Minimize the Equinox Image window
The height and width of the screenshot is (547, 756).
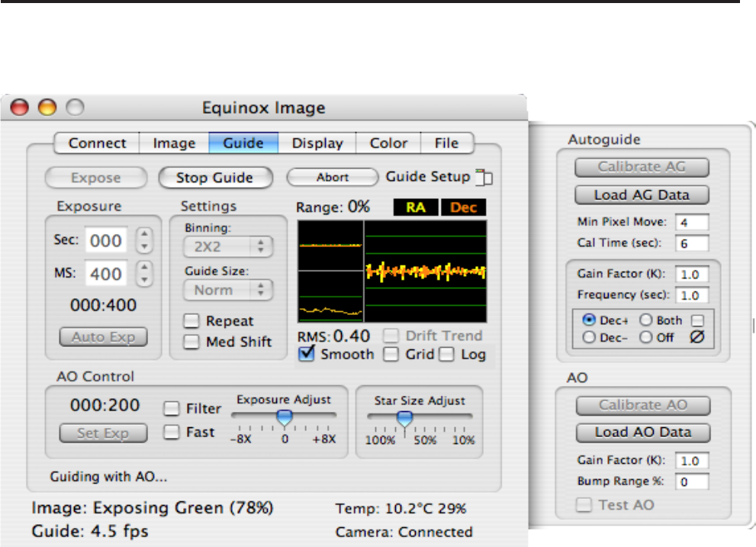point(47,107)
